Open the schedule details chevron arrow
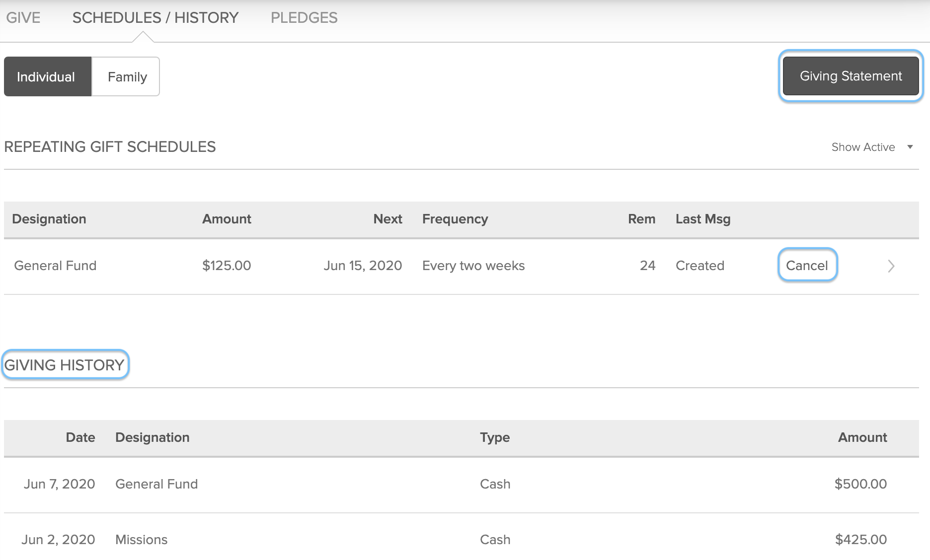 point(891,266)
